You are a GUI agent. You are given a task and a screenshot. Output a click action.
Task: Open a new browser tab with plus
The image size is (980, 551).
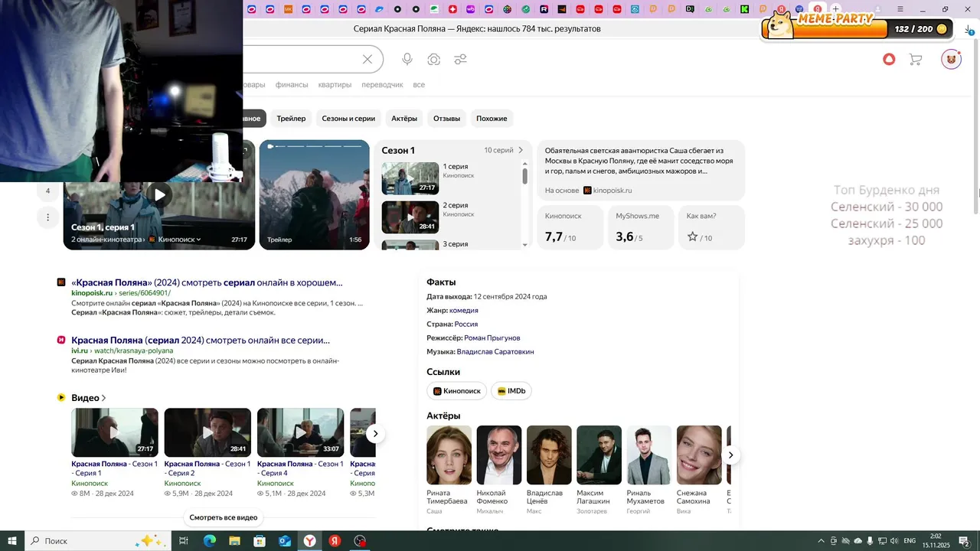pos(836,9)
